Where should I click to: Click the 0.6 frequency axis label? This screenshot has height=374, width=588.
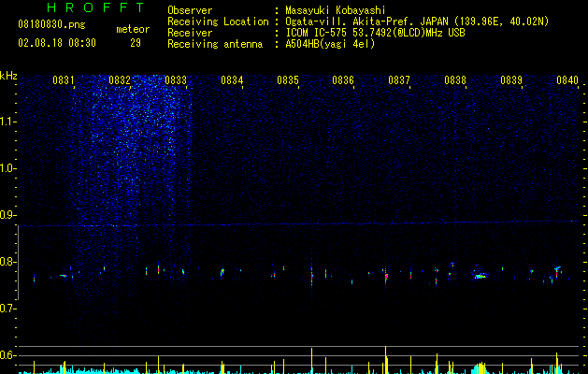7,355
